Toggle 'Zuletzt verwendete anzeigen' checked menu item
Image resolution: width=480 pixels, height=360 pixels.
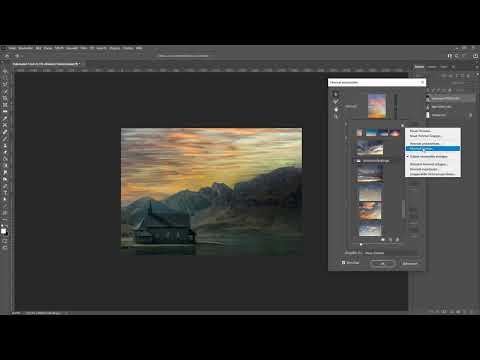[433, 156]
